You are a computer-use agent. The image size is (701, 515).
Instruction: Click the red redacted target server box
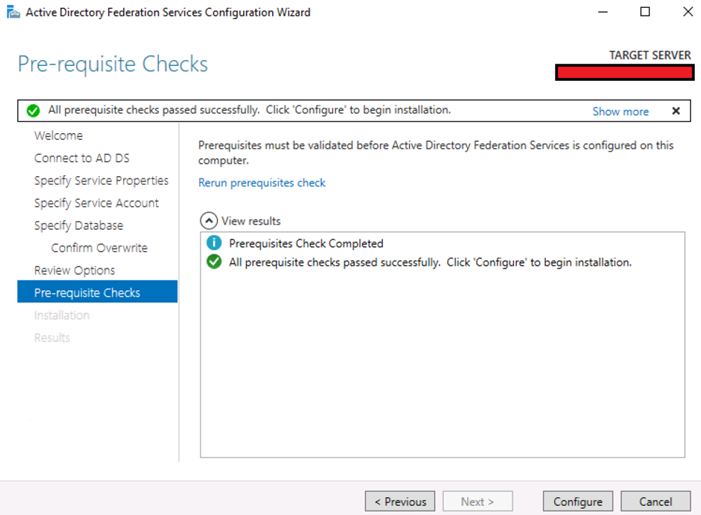625,72
